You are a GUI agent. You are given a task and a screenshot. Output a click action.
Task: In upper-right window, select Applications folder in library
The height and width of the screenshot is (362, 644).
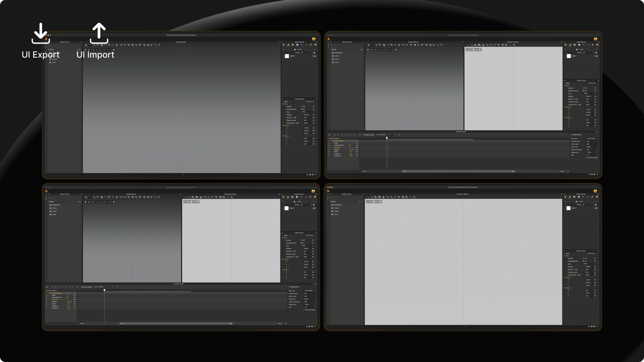pyautogui.click(x=337, y=53)
